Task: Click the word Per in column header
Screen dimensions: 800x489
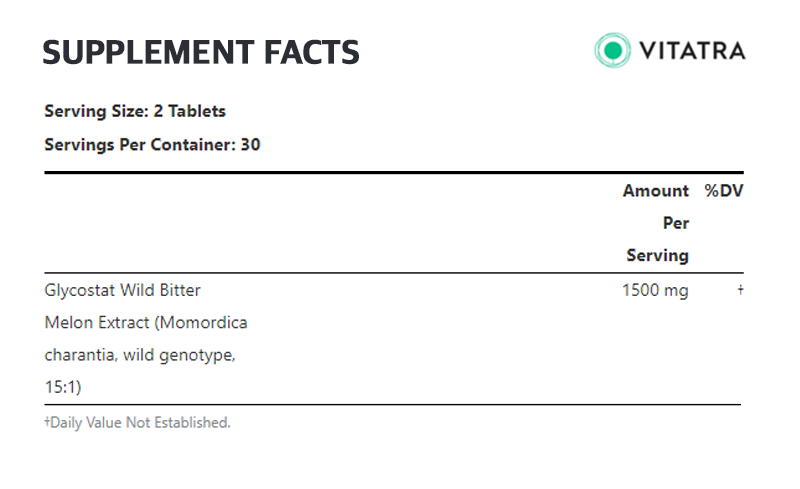Action: (676, 223)
